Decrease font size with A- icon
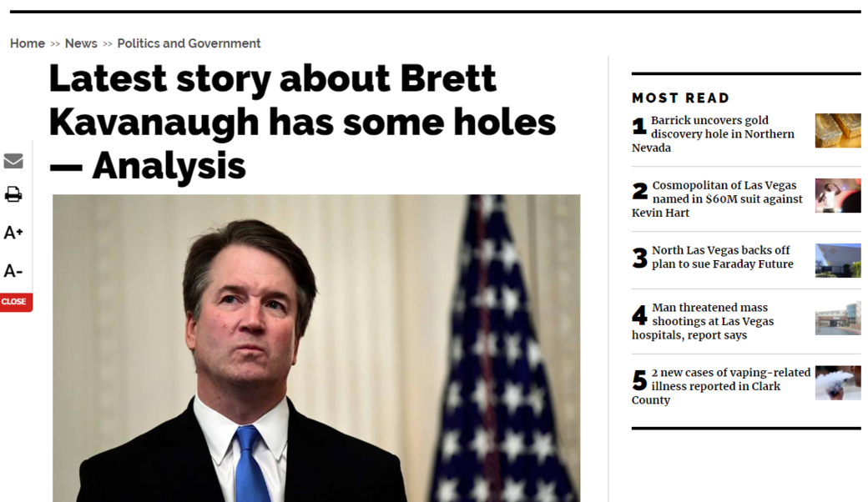 (13, 271)
